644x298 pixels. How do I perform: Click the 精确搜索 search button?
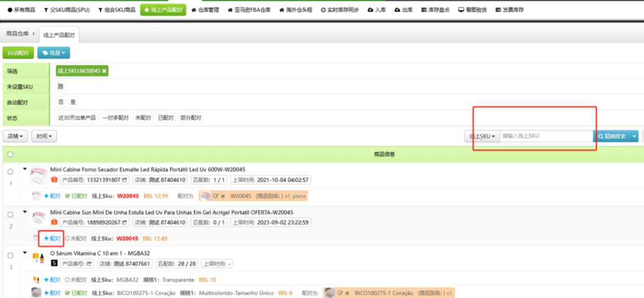pyautogui.click(x=615, y=136)
